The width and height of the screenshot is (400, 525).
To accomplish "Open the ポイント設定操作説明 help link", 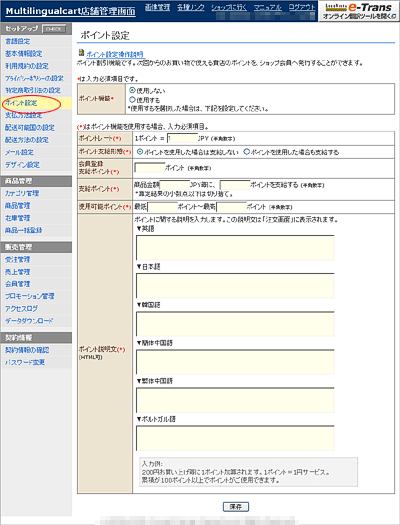I will tap(115, 55).
